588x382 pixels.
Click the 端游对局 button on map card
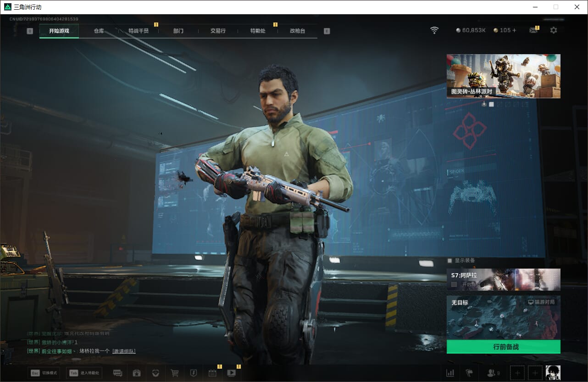pos(542,302)
